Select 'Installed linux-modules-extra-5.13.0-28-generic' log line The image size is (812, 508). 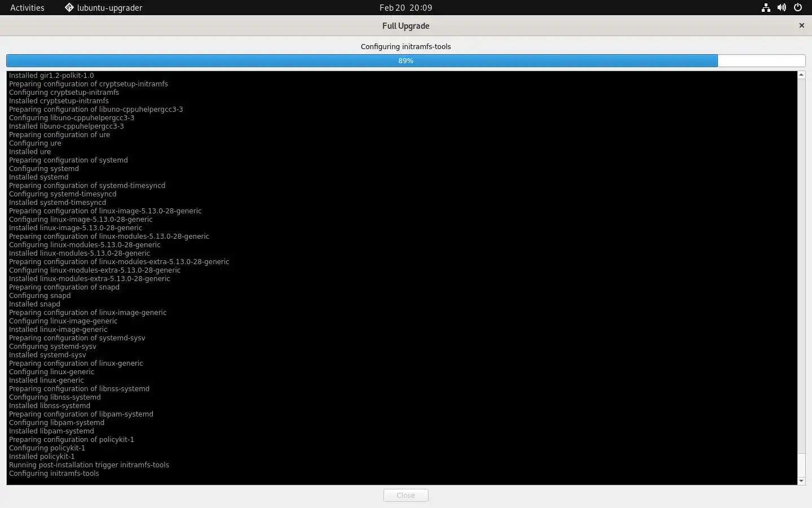89,278
